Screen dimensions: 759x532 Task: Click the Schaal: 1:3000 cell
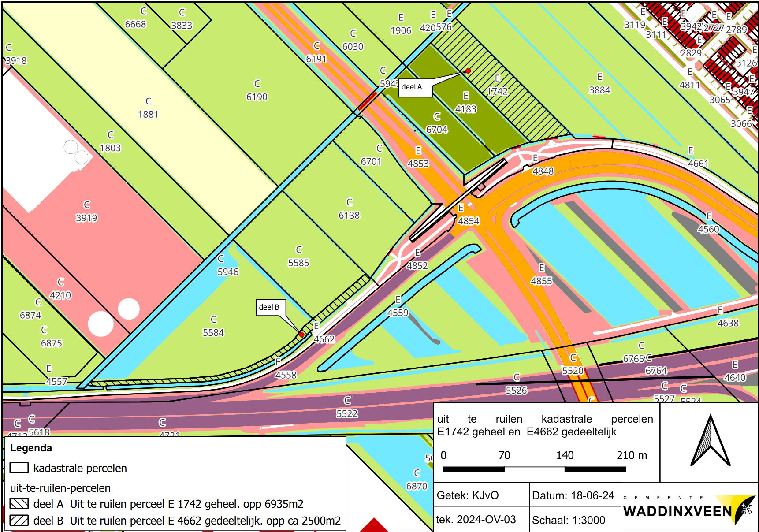pos(569,520)
